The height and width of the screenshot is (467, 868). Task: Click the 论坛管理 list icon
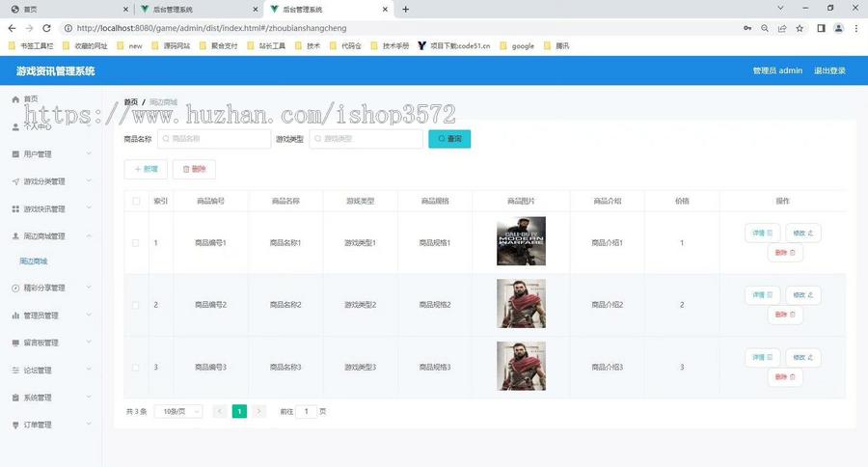15,371
